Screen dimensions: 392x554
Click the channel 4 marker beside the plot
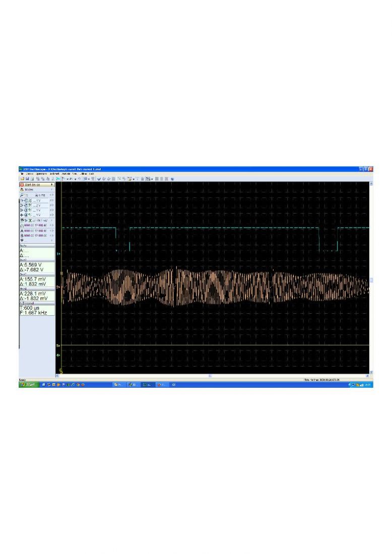tap(58, 356)
